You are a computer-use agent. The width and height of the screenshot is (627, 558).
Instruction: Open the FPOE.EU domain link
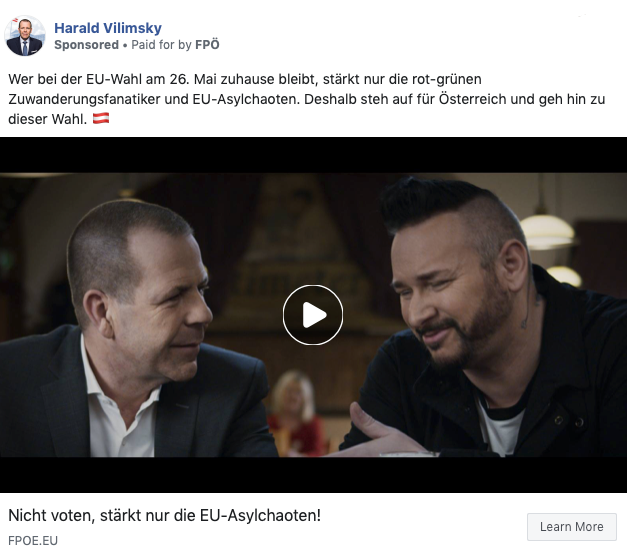click(33, 540)
